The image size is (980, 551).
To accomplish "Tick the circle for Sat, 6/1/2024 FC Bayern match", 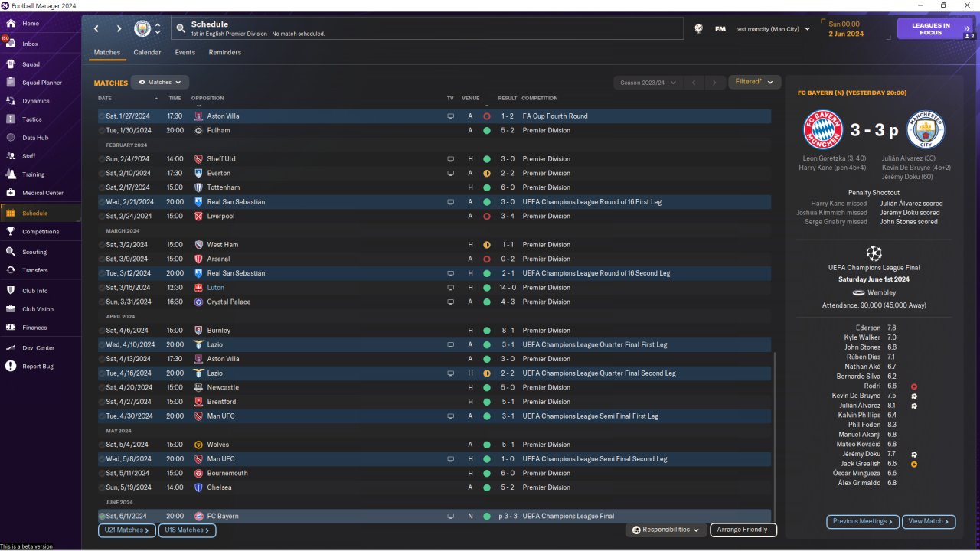I will click(x=102, y=517).
